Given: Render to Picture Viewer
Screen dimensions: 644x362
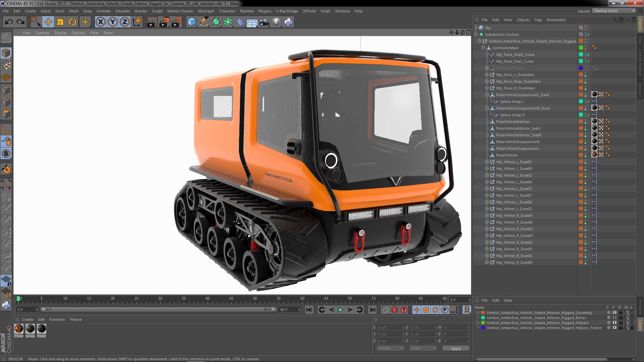Looking at the screenshot, I should click(164, 22).
